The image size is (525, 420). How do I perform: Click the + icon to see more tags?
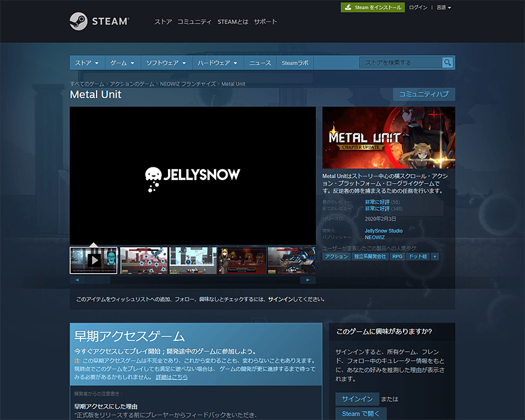[434, 256]
